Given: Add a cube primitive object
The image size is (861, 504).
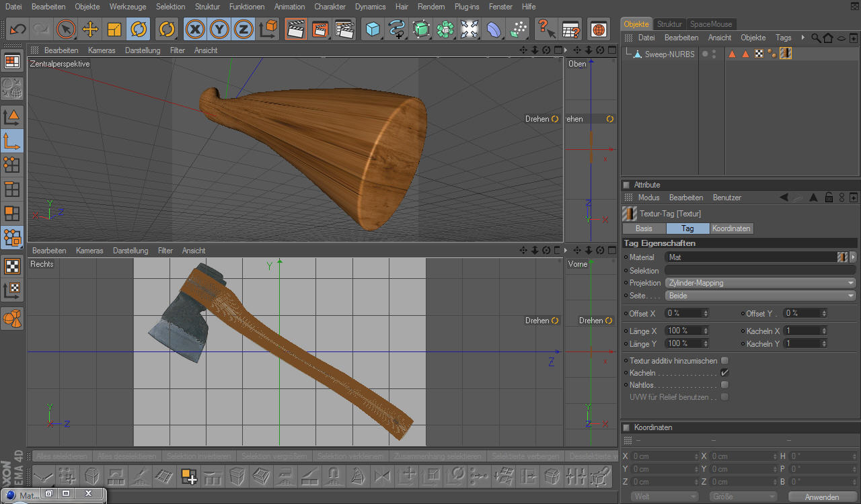Looking at the screenshot, I should coord(373,30).
